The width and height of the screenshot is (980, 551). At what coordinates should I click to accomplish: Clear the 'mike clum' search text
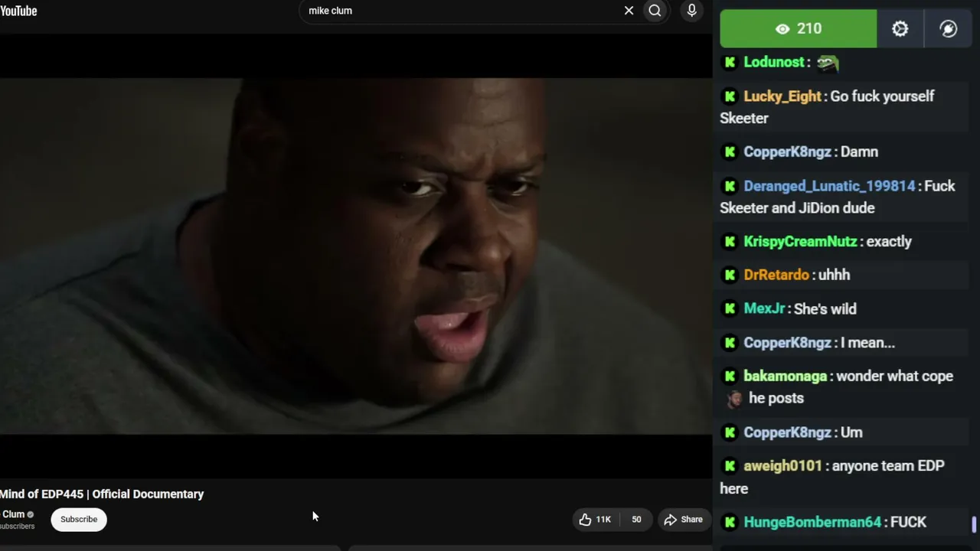tap(629, 11)
